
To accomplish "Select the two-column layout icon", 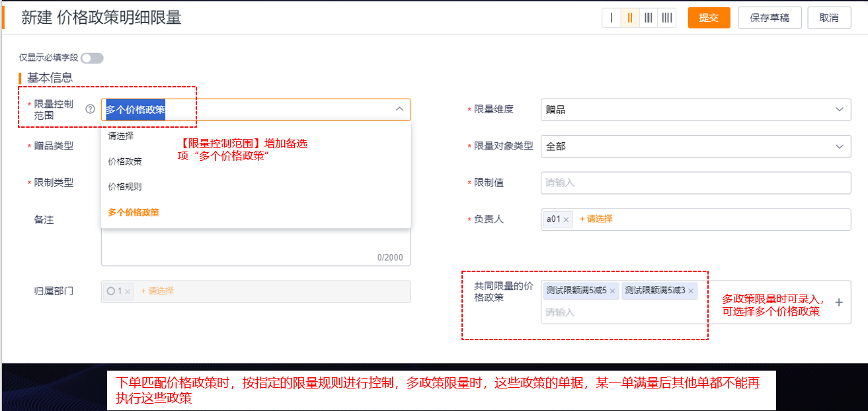I will tap(629, 18).
